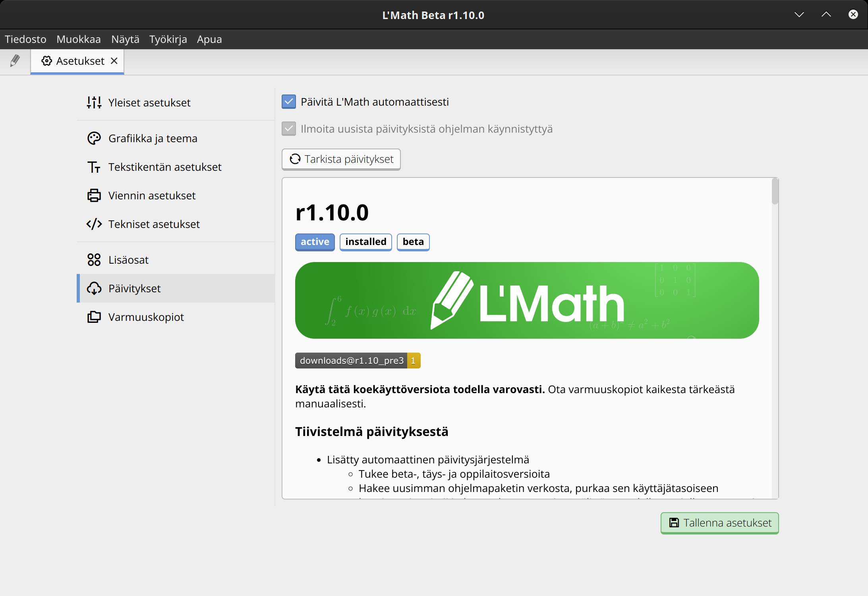Click the four-circles icon for Lisäosat
This screenshot has height=596, width=868.
tap(94, 260)
